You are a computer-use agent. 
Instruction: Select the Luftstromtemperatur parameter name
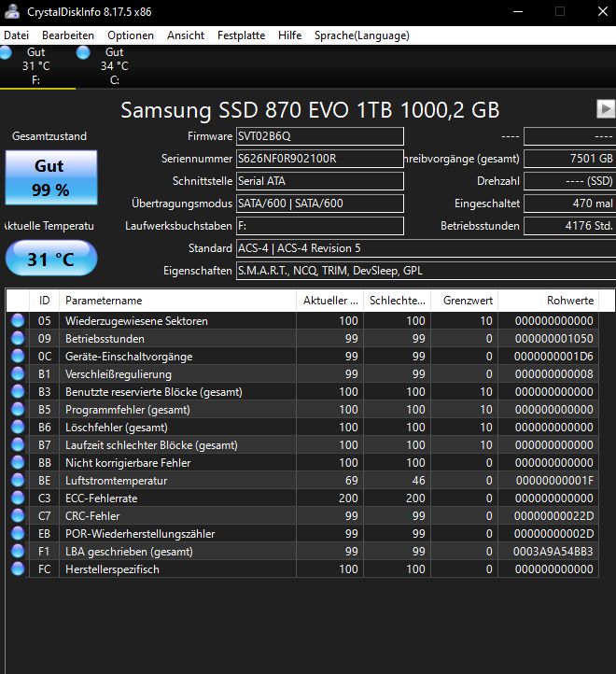[x=116, y=481]
